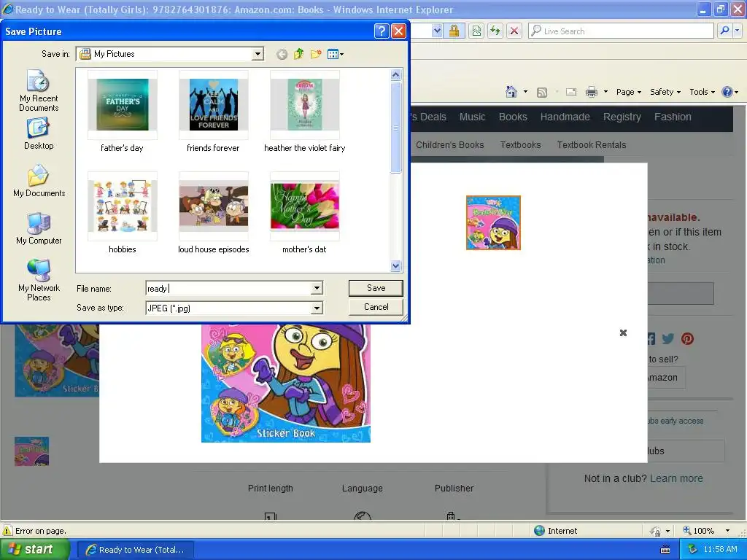Viewport: 747px width, 560px height.
Task: Open the Registry nav item
Action: pyautogui.click(x=622, y=117)
